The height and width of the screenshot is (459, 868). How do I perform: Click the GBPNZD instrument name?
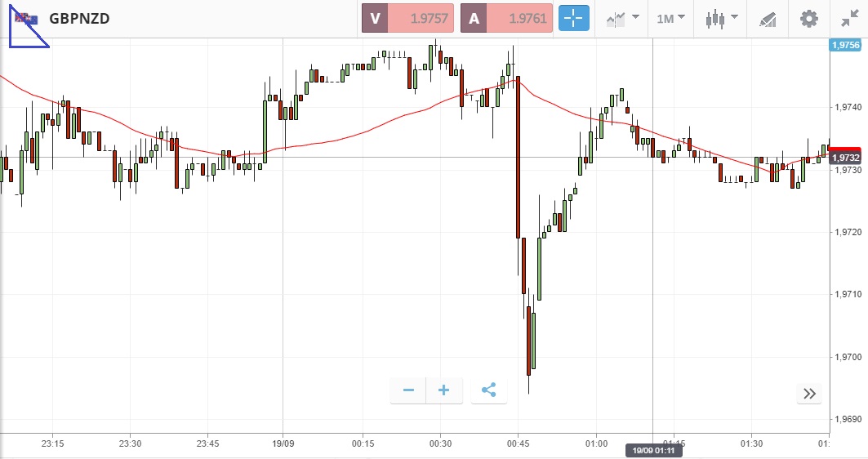[x=79, y=18]
